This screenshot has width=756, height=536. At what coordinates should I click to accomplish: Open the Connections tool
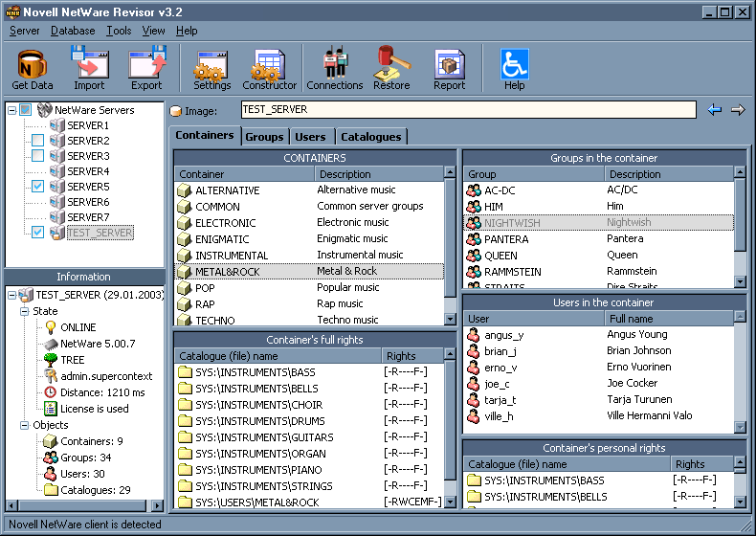[x=335, y=70]
